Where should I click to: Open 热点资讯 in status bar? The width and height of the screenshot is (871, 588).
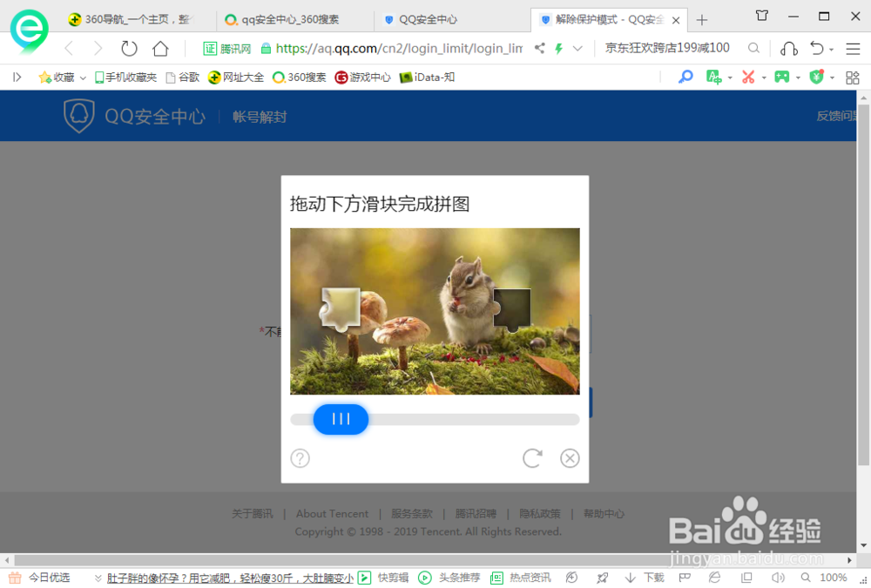pyautogui.click(x=521, y=578)
